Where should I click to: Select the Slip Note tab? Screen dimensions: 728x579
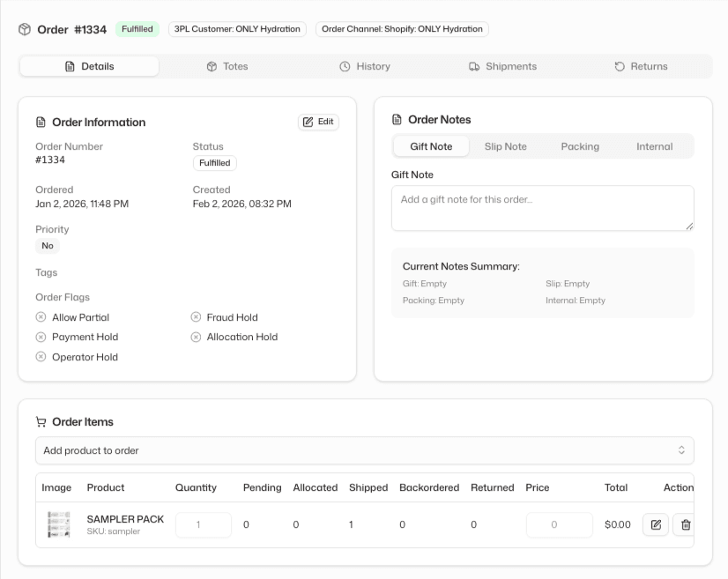point(506,146)
